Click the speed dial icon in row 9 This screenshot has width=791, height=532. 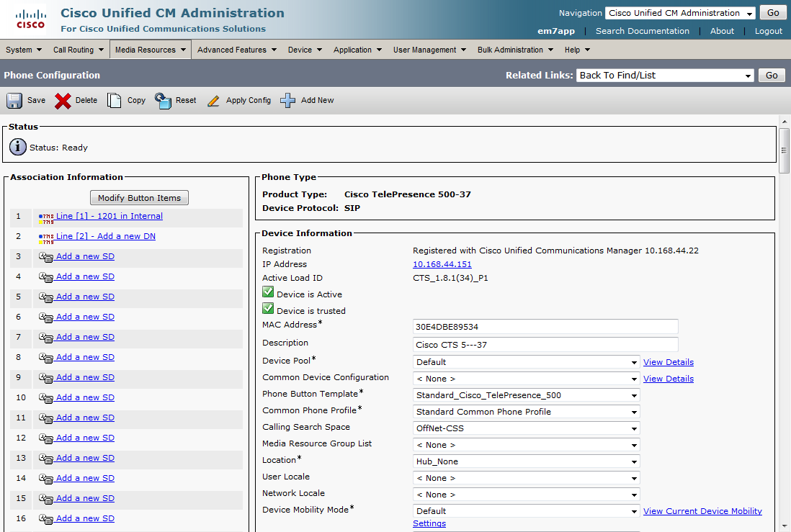tap(46, 378)
